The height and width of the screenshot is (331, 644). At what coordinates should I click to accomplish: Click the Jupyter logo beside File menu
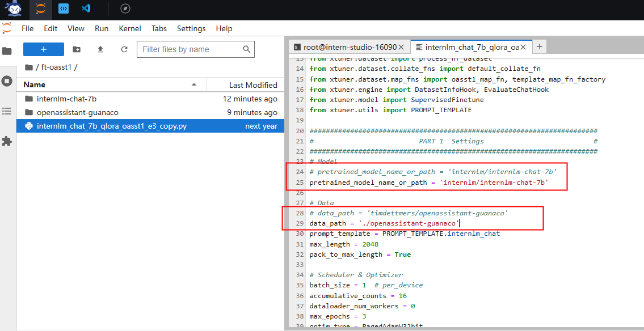(7, 28)
